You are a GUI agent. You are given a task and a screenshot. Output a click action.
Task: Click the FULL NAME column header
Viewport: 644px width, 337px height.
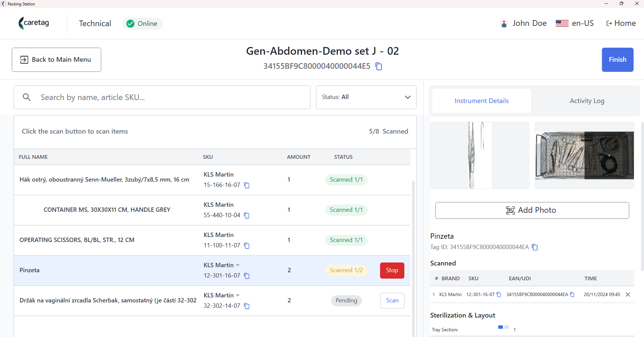[x=33, y=157]
